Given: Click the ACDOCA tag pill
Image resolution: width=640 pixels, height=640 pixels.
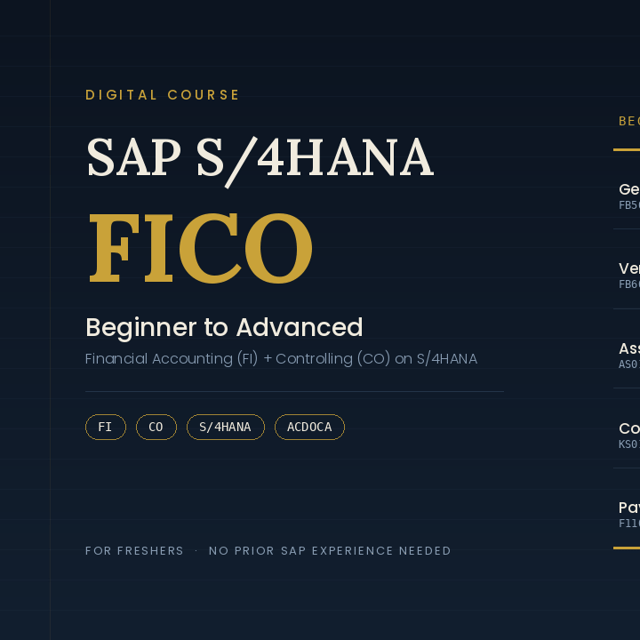Looking at the screenshot, I should click(x=309, y=427).
